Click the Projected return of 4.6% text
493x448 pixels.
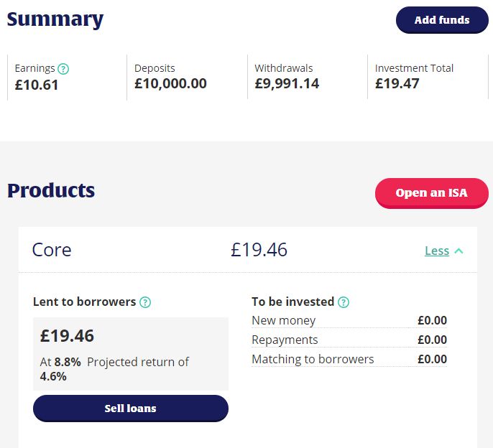point(114,369)
